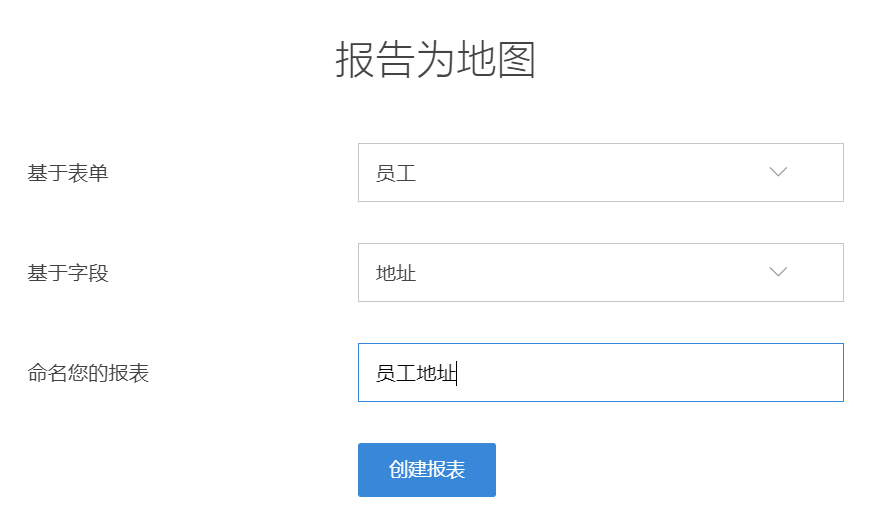The image size is (877, 514).
Task: Open the 基于表单 form selector dropdown
Action: (x=600, y=172)
